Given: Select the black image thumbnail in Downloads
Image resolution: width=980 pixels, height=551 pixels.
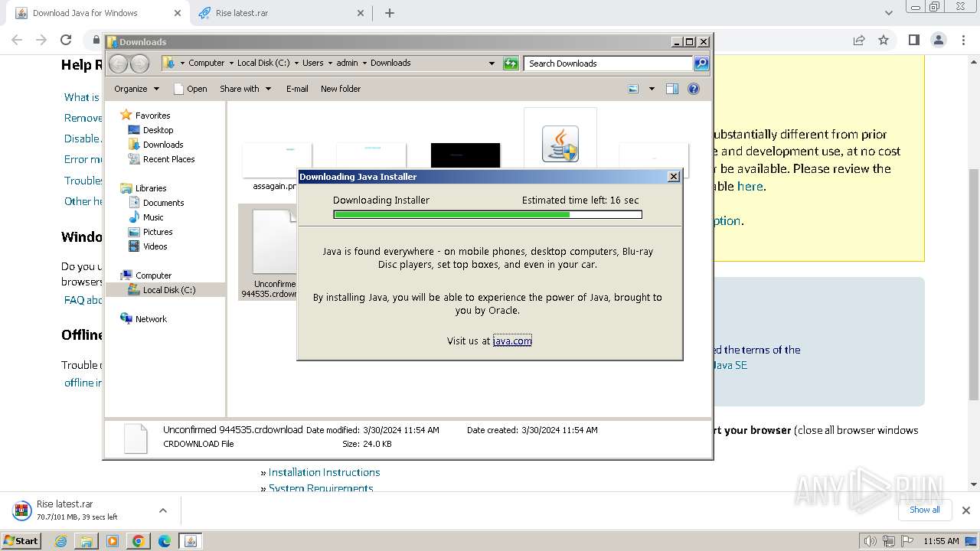Looking at the screenshot, I should click(465, 156).
